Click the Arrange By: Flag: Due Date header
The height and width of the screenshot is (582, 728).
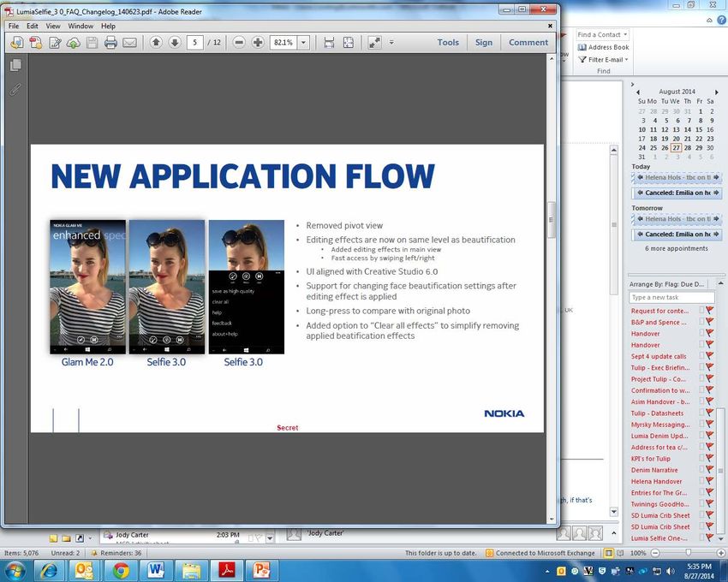666,284
